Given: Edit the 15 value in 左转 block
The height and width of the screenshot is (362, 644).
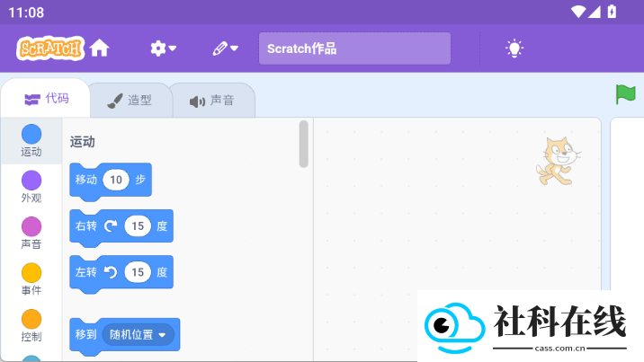Looking at the screenshot, I should point(138,272).
